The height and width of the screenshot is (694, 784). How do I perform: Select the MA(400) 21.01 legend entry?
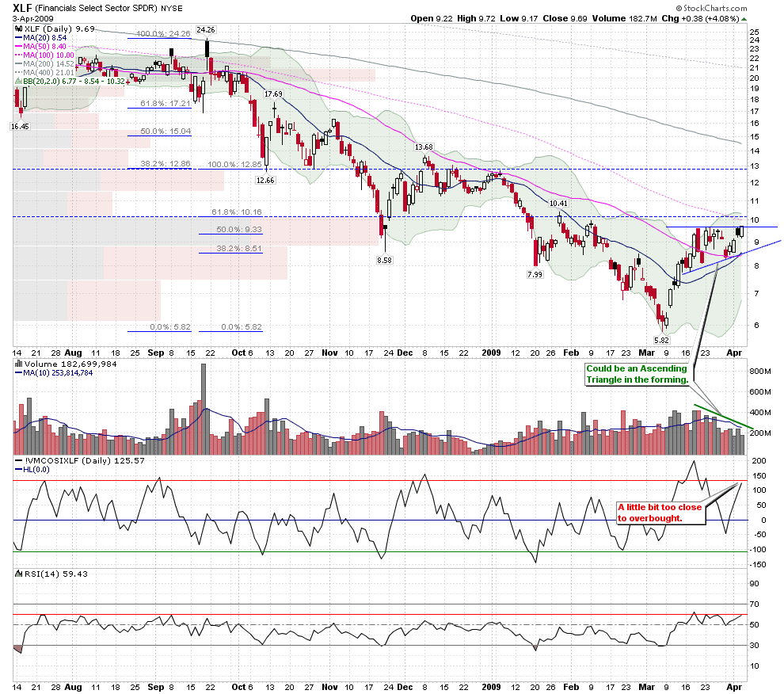[44, 73]
